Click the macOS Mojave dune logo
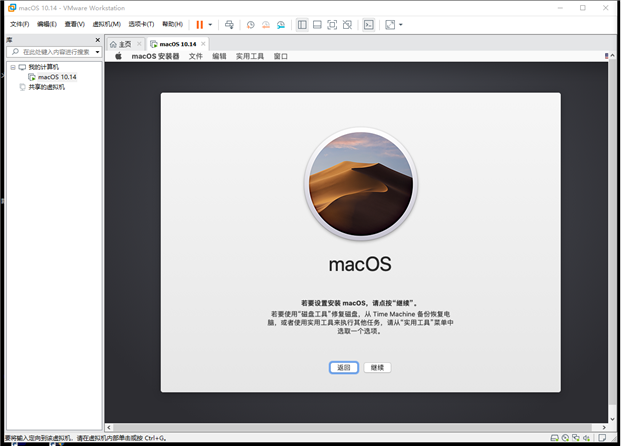The width and height of the screenshot is (621, 446). (x=361, y=184)
